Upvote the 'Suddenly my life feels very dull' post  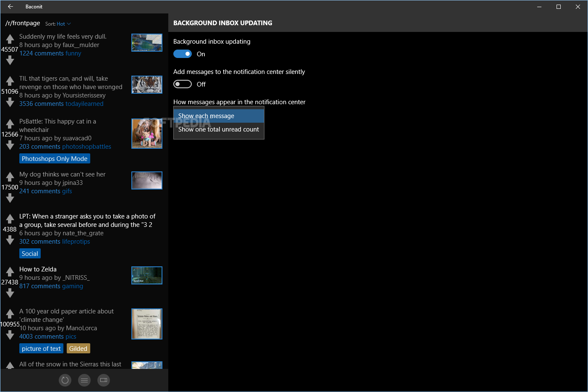10,39
